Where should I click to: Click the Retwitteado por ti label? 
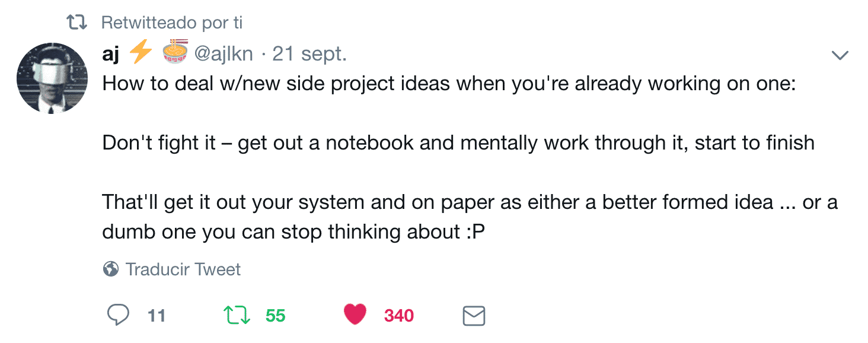(172, 23)
